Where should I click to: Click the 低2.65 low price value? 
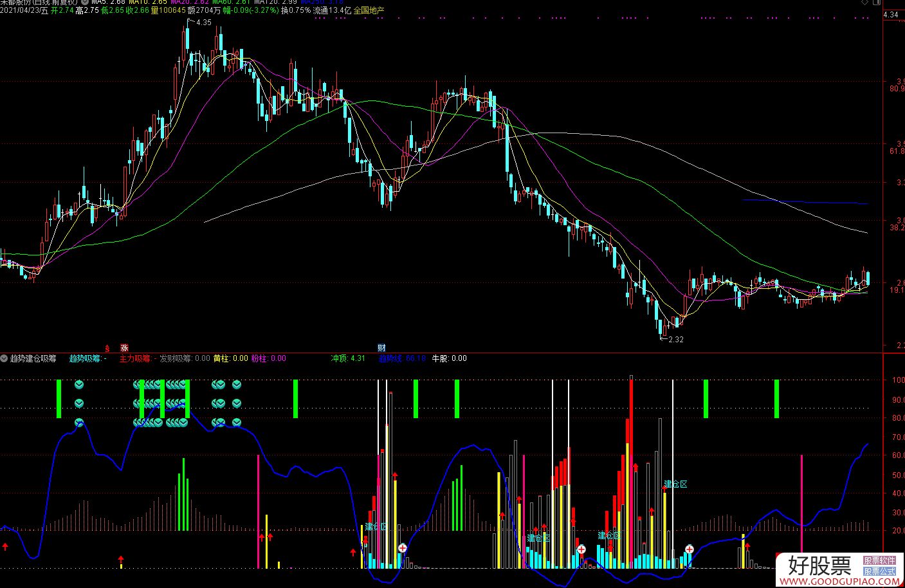112,10
